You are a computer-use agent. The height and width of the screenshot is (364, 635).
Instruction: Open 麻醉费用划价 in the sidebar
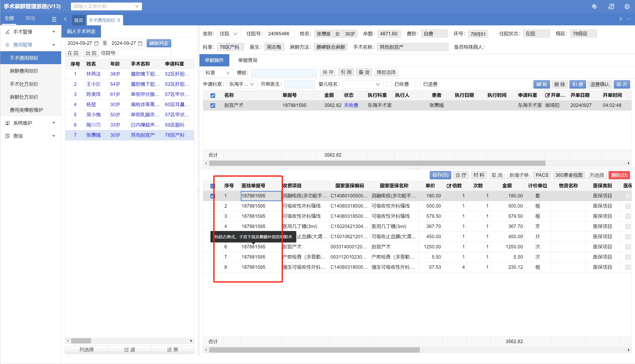click(24, 71)
